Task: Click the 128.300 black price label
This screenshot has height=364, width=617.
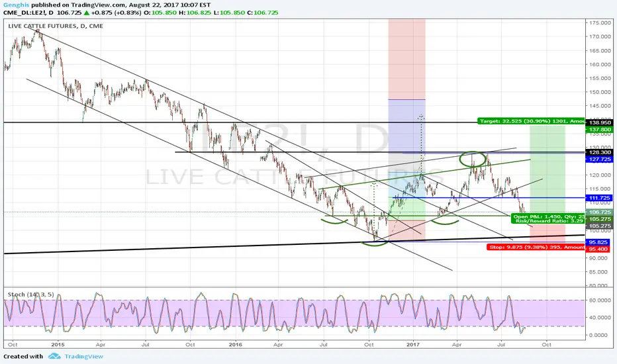Action: 599,152
